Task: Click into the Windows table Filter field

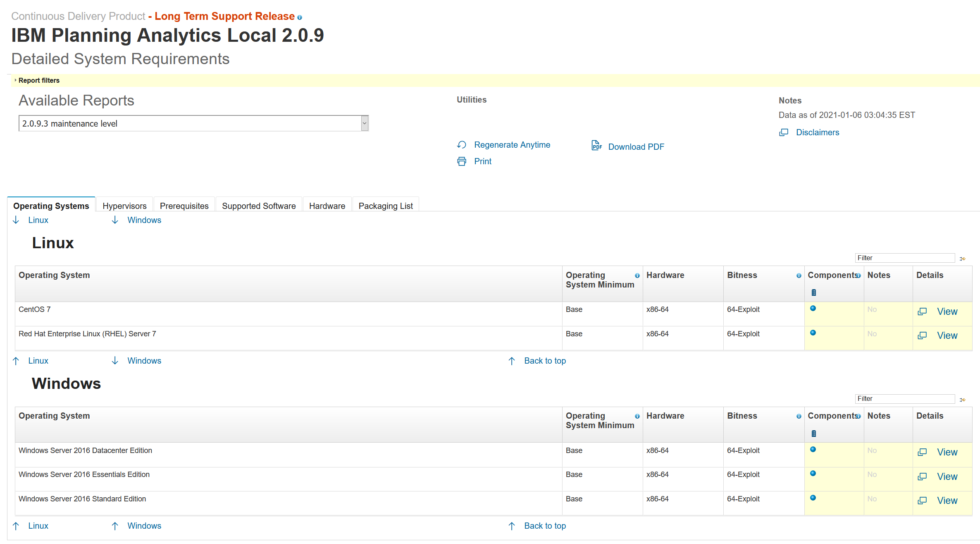Action: pos(904,399)
